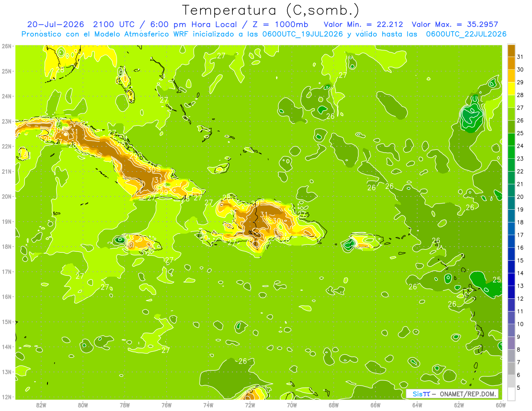
Task: Click the 15N latitude axis label
Action: pyautogui.click(x=6, y=321)
